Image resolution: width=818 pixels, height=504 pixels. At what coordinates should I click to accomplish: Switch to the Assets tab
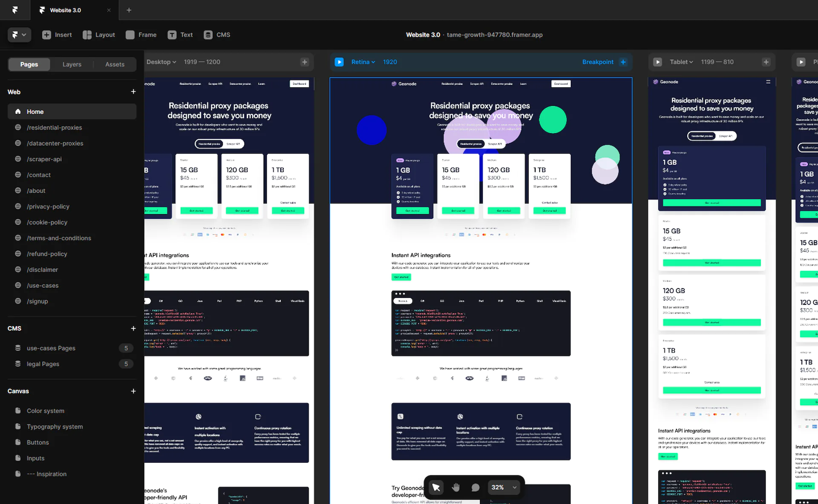pos(115,64)
